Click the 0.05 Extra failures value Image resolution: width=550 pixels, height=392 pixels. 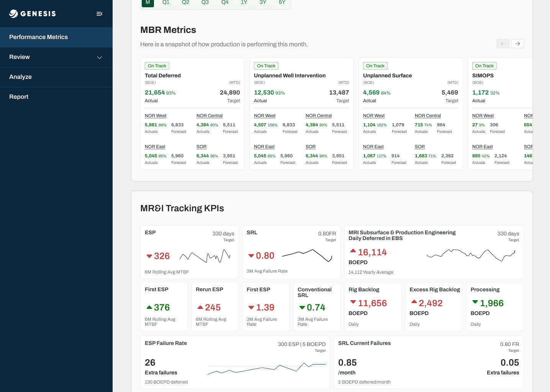pos(510,363)
